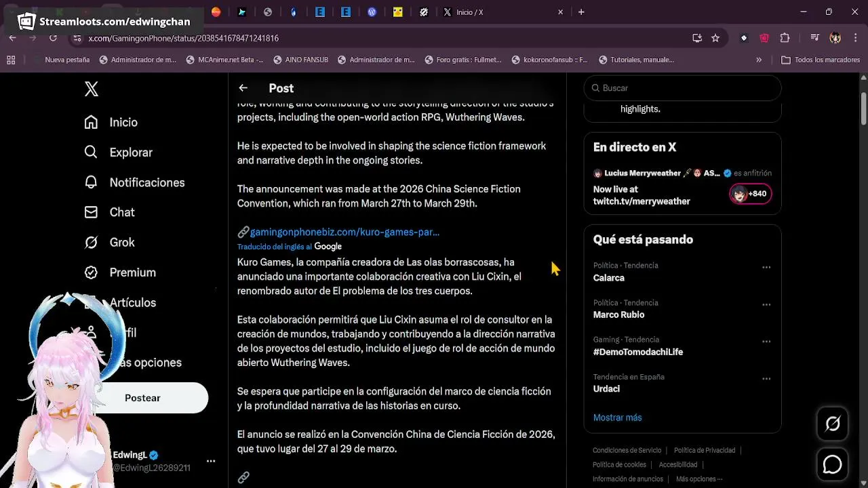Open the Marco Rubio trend
The height and width of the screenshot is (488, 868).
pyautogui.click(x=618, y=314)
